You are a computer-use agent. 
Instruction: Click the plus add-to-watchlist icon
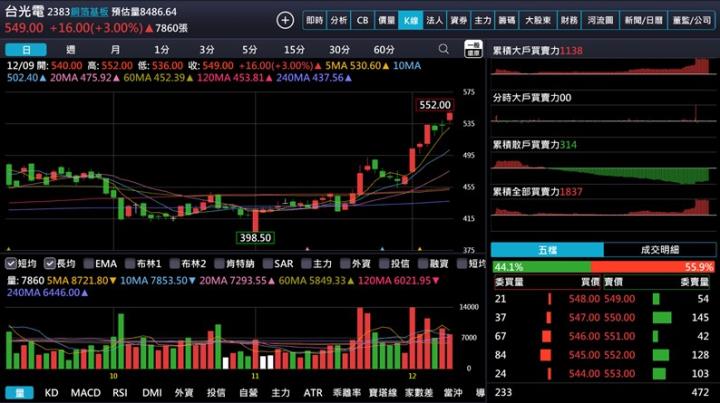pyautogui.click(x=285, y=20)
